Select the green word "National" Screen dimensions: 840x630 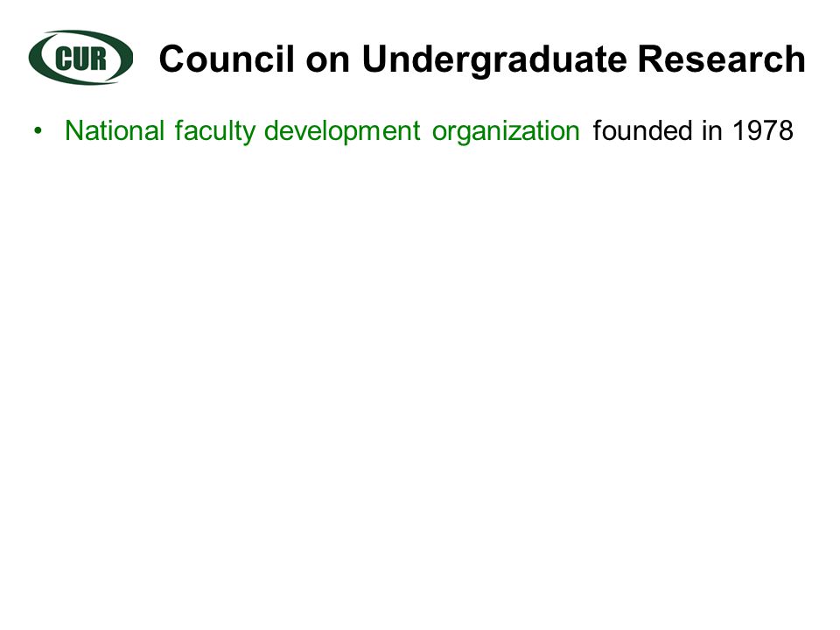pos(115,130)
